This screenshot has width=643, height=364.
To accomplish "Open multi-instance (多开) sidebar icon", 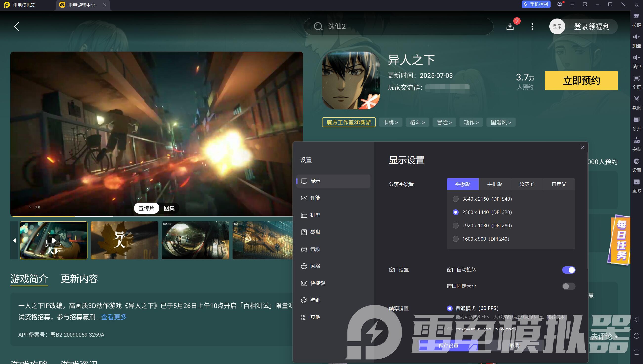I will tap(636, 120).
